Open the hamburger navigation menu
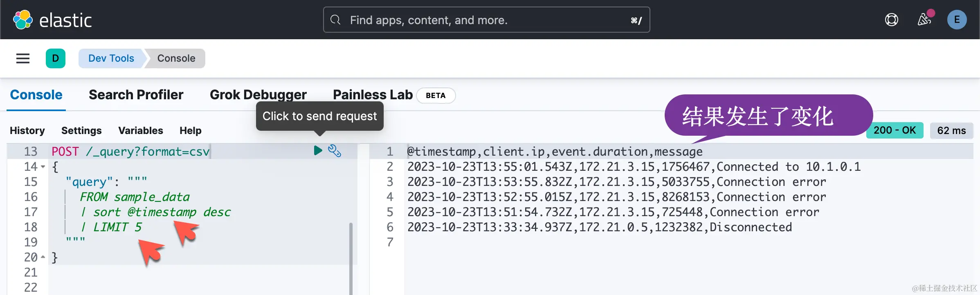 23,58
